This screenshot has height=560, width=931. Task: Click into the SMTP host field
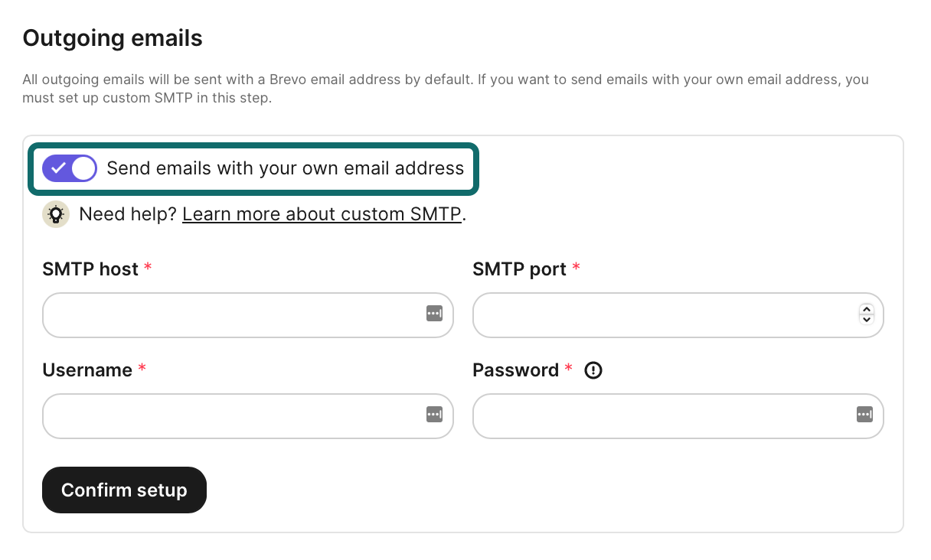230,315
